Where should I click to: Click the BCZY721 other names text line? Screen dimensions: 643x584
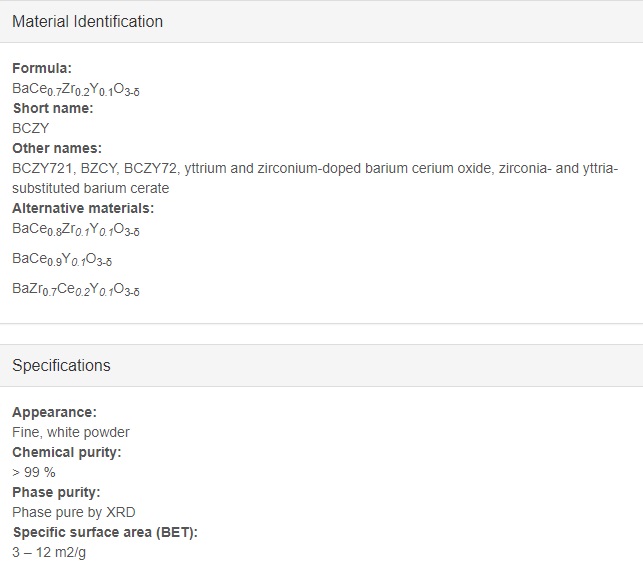[x=315, y=168]
